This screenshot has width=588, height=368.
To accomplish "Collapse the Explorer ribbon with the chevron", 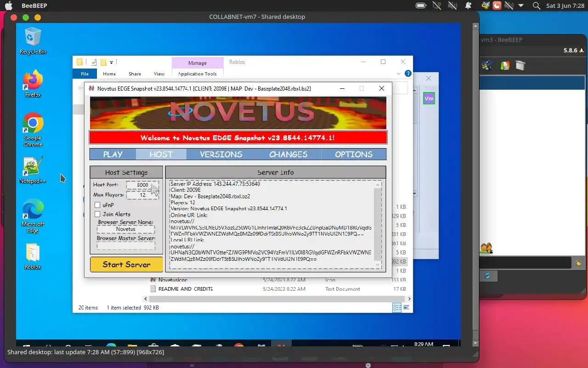I will pyautogui.click(x=399, y=74).
